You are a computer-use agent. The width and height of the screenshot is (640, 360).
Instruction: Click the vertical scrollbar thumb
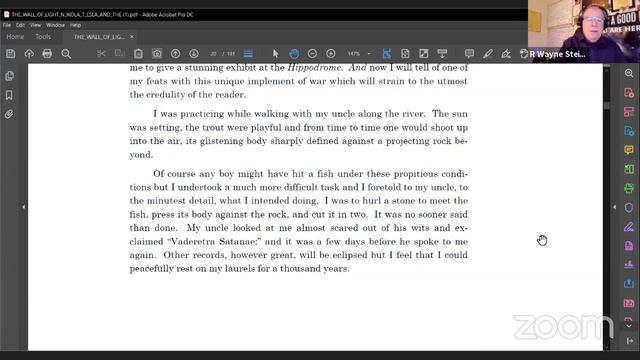click(607, 105)
